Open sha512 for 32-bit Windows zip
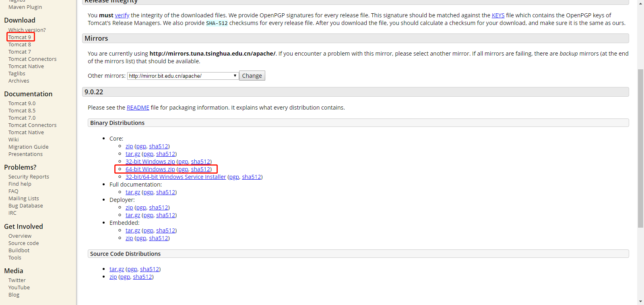644x305 pixels. 200,162
